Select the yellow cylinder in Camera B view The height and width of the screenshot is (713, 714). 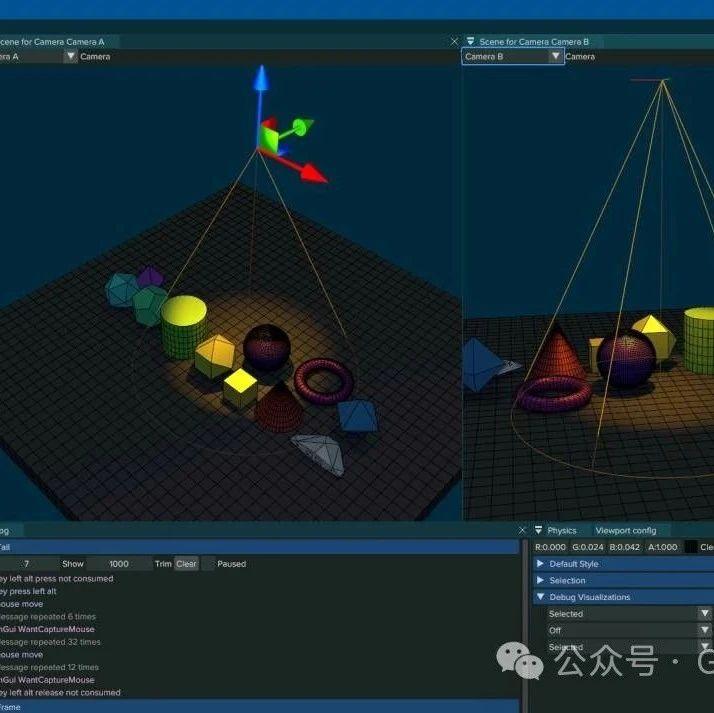click(699, 341)
